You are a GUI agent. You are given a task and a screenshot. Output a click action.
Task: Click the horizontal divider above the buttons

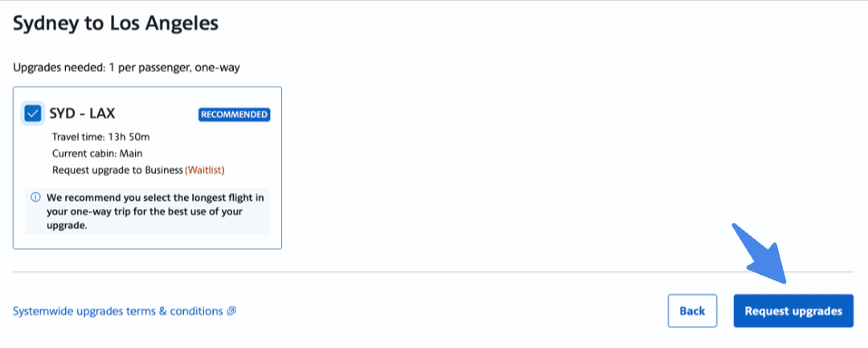click(x=433, y=272)
